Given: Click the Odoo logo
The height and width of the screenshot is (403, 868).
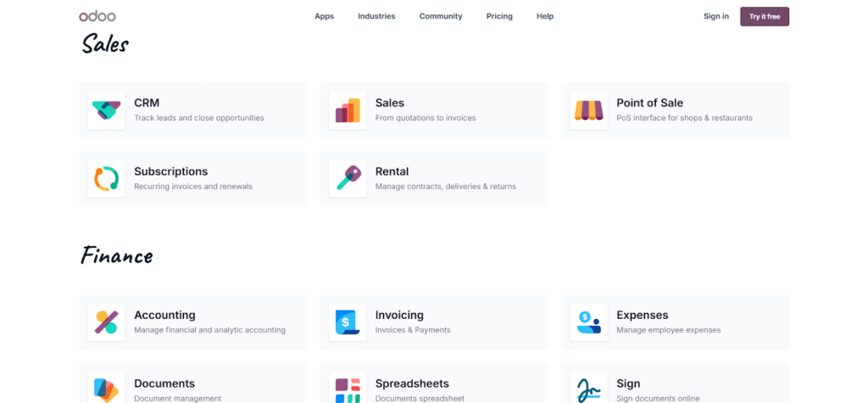Looking at the screenshot, I should pyautogui.click(x=97, y=16).
